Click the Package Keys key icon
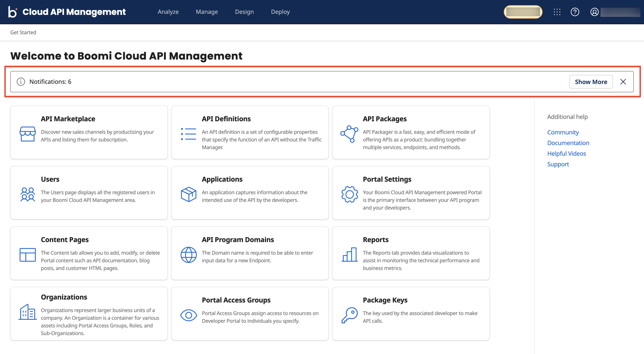This screenshot has width=644, height=354. pyautogui.click(x=349, y=315)
